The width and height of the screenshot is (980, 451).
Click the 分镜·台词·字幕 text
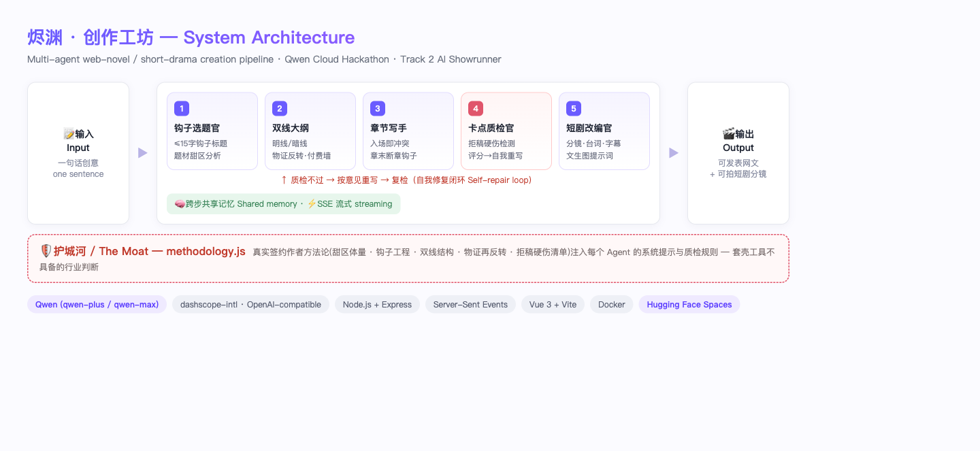pos(593,144)
